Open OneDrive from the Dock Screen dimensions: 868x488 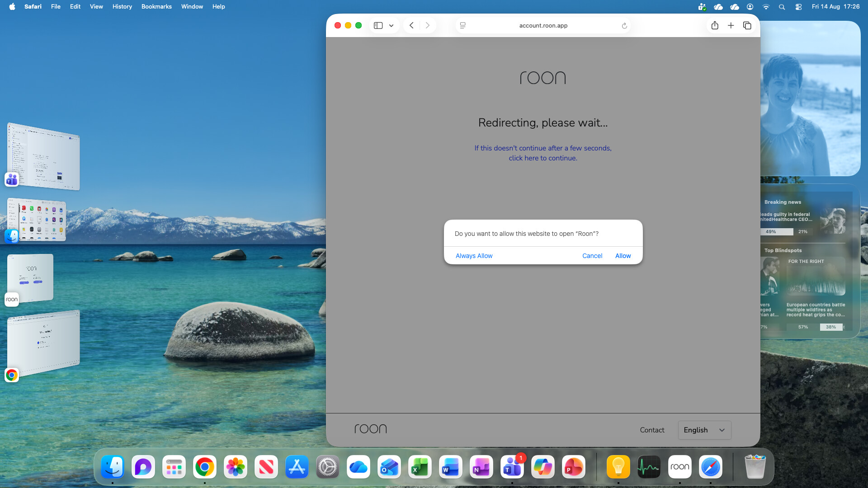[359, 467]
